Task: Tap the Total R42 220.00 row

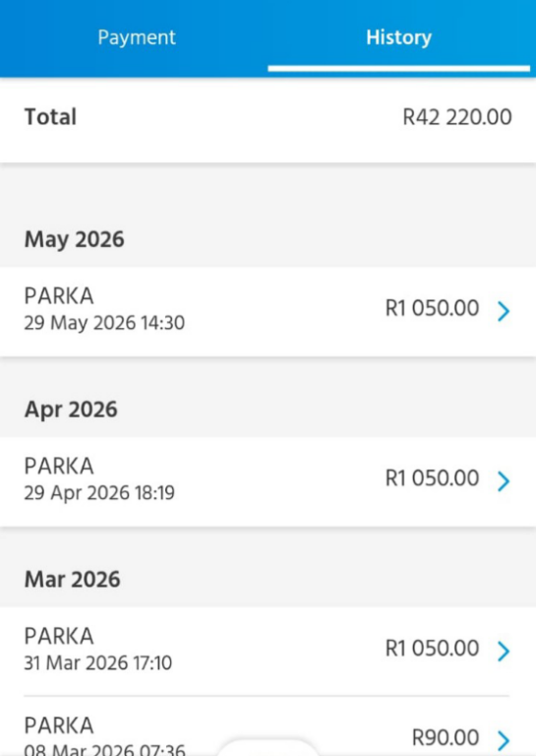Action: point(268,119)
